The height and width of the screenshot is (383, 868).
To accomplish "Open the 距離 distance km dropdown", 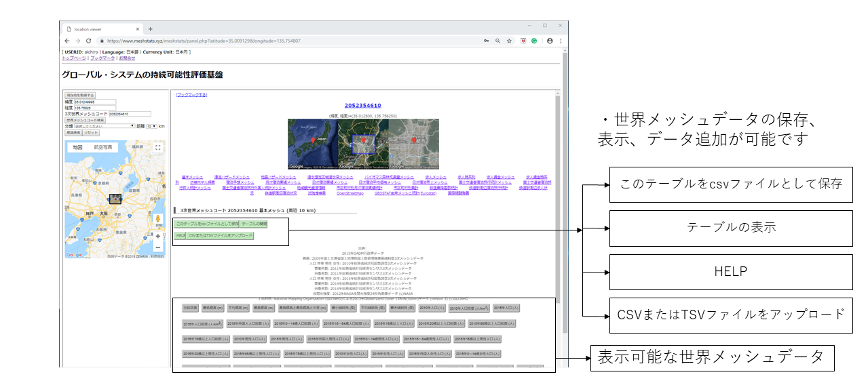I will (x=151, y=126).
